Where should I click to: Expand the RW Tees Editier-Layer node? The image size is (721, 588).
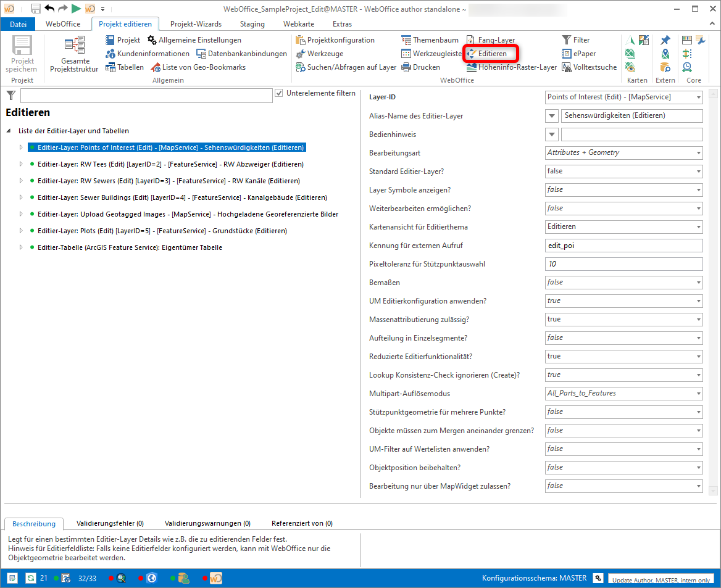[21, 165]
